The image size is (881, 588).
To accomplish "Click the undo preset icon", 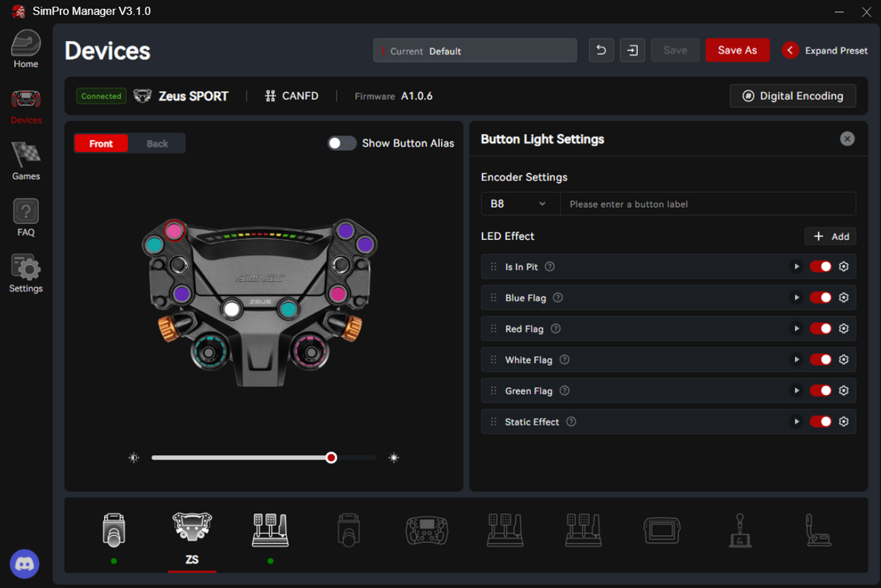I will point(601,50).
